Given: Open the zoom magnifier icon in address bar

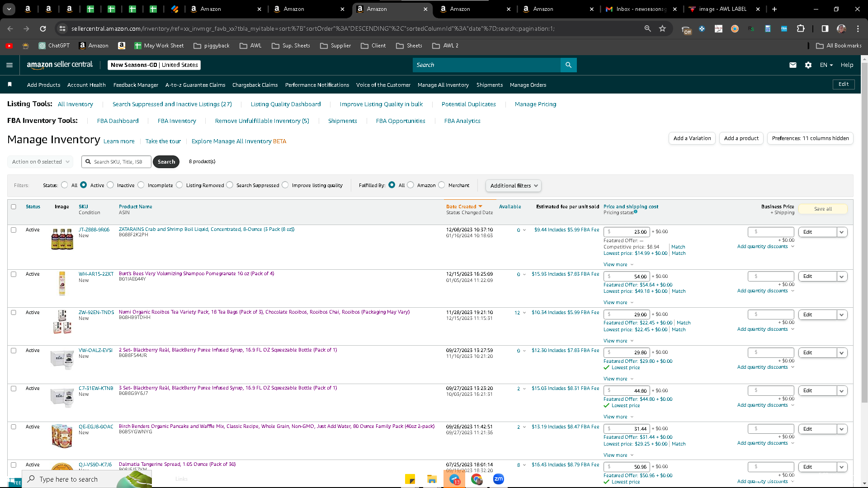Looking at the screenshot, I should point(647,28).
